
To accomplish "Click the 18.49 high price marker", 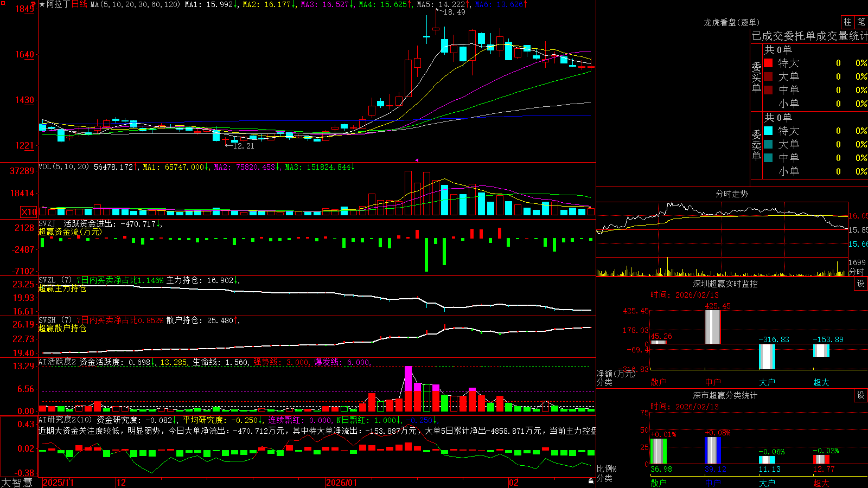I will (454, 12).
